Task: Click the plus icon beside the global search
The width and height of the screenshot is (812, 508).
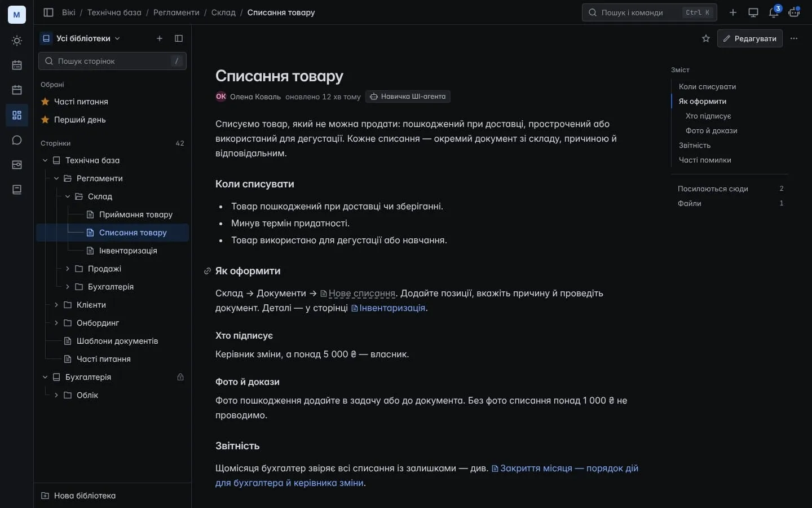Action: pyautogui.click(x=733, y=12)
